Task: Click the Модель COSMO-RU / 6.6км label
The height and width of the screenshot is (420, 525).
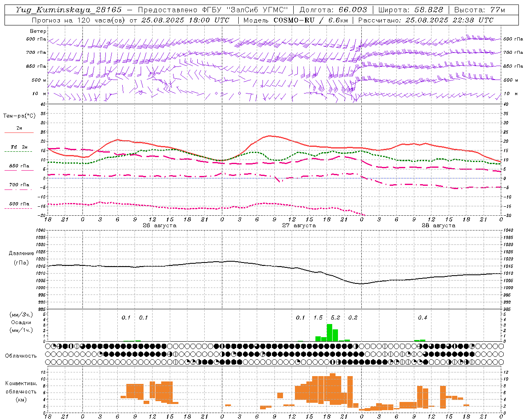Action: tap(295, 20)
